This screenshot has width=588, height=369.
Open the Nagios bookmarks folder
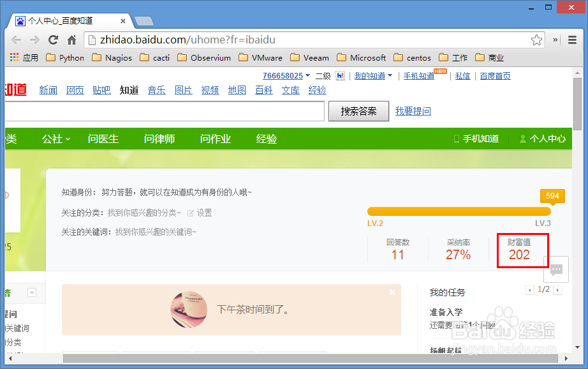(112, 57)
